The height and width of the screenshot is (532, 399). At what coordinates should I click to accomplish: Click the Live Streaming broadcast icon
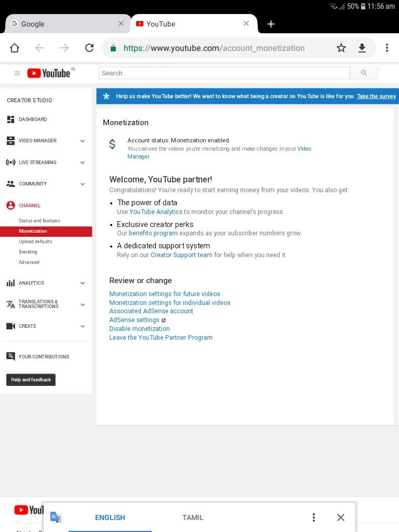click(10, 162)
